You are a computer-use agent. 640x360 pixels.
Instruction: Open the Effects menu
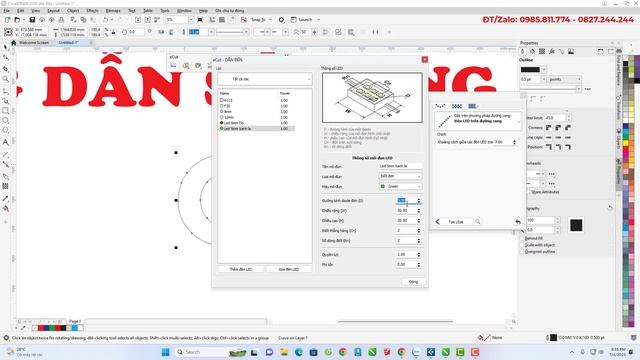click(x=92, y=11)
